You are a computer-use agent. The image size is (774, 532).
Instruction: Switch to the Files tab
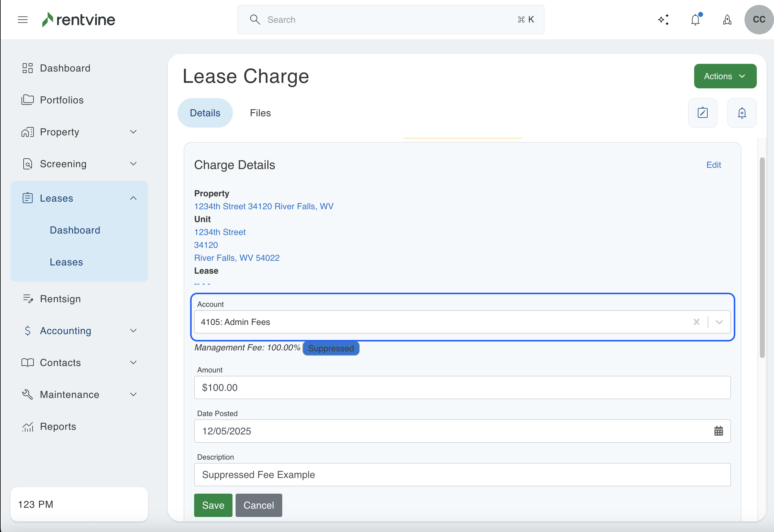260,113
